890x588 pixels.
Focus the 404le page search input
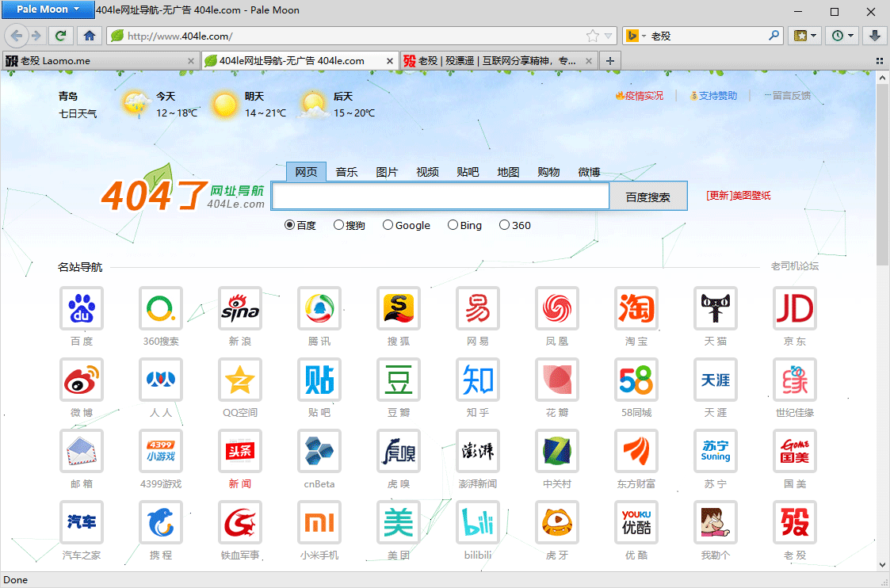441,197
